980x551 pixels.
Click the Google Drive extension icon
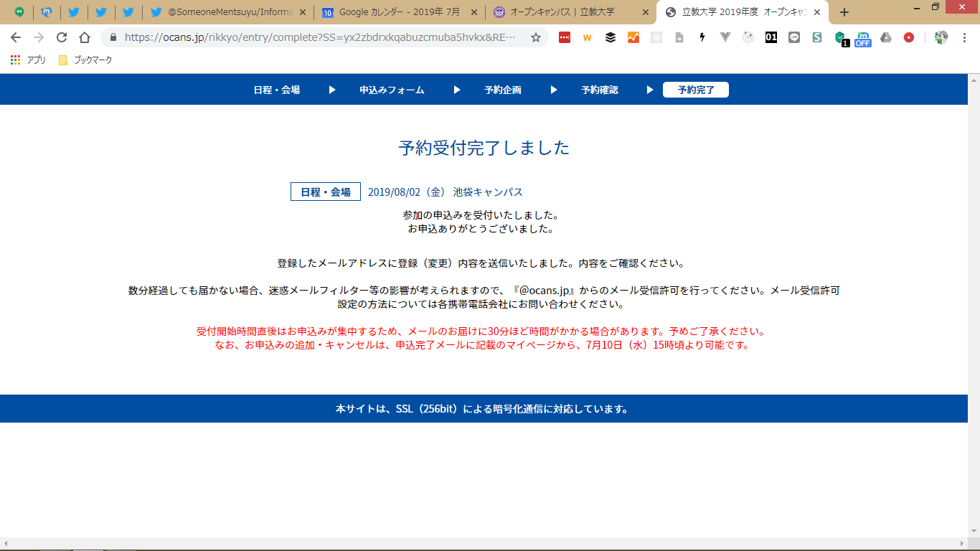886,38
